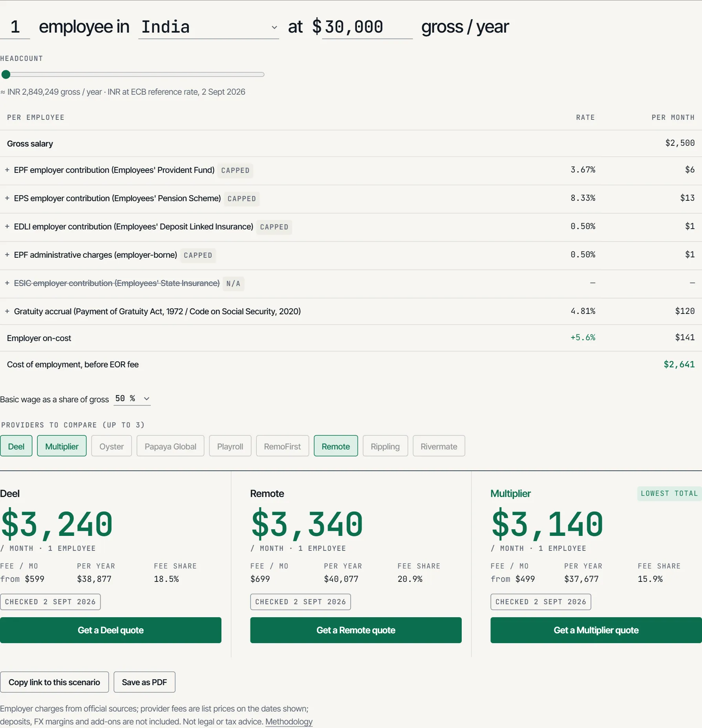Expand the EPF employer contribution row plus icon
702x728 pixels.
click(7, 170)
